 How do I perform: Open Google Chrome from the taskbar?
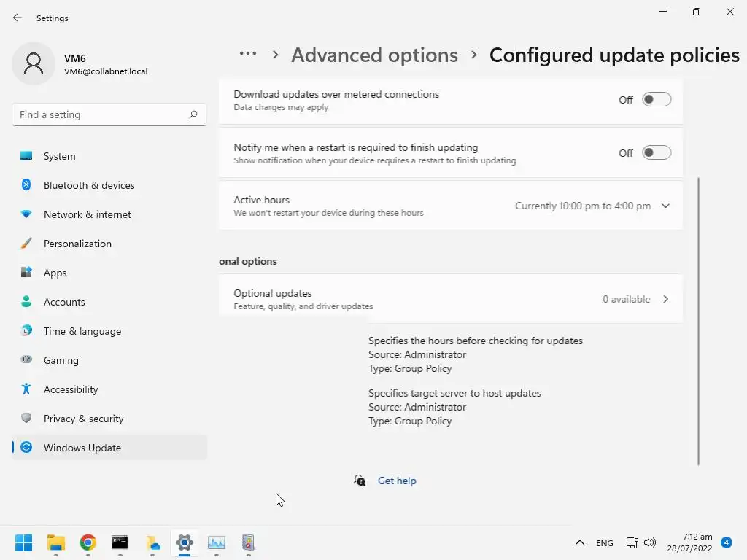(x=88, y=542)
